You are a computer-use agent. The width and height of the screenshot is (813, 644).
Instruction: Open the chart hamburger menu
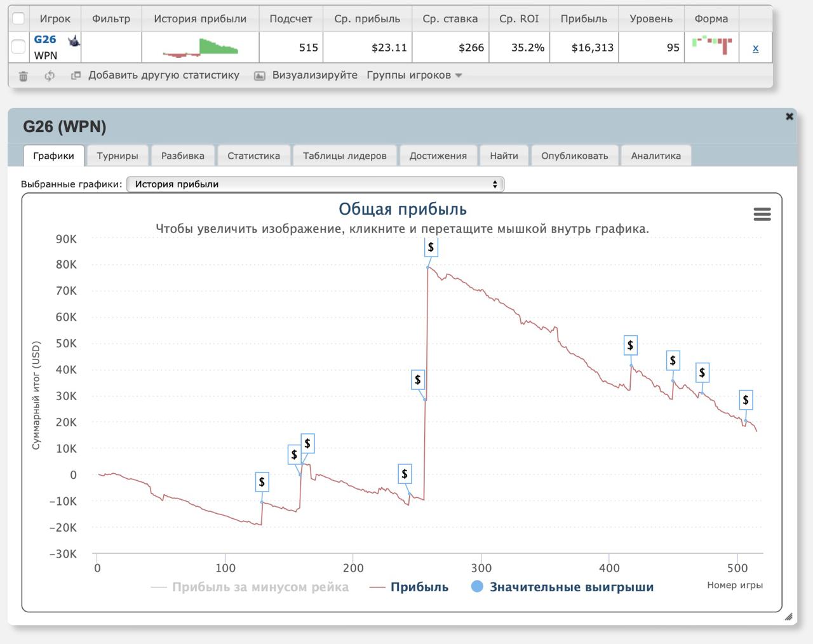762,215
